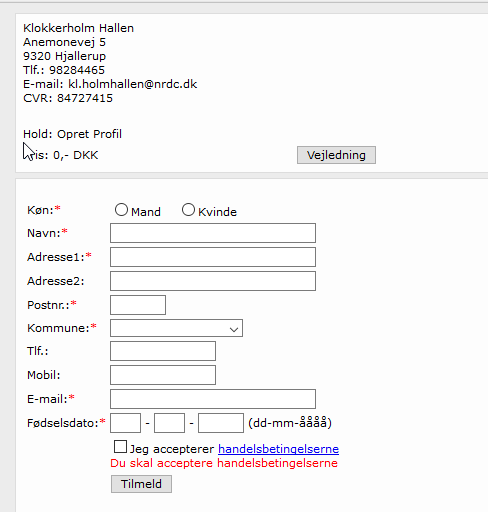Viewport: 488px width, 512px height.
Task: Check the accept handelsbetingelserne checkbox
Action: click(x=120, y=447)
